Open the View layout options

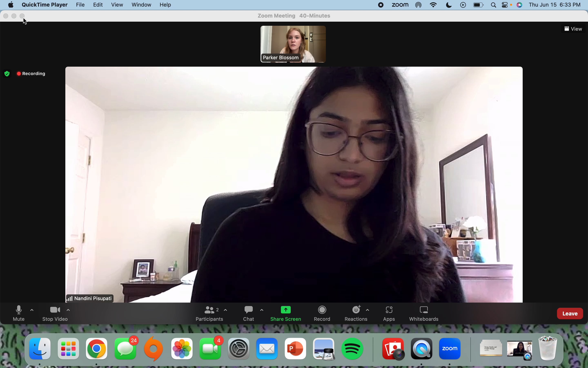pyautogui.click(x=573, y=29)
